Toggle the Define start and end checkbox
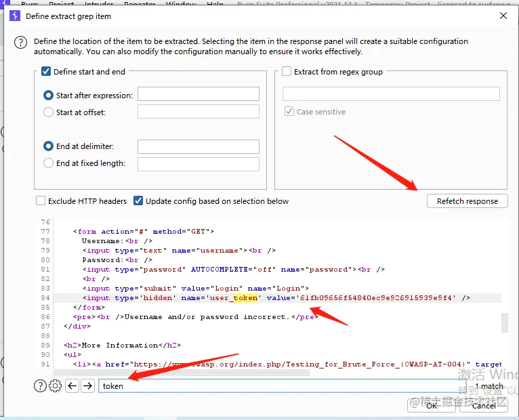This screenshot has width=519, height=420. pyautogui.click(x=46, y=72)
